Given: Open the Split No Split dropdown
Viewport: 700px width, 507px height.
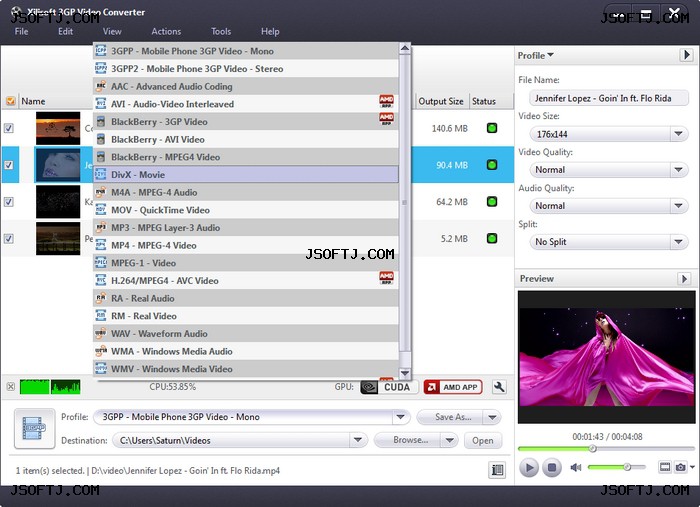Looking at the screenshot, I should (678, 242).
